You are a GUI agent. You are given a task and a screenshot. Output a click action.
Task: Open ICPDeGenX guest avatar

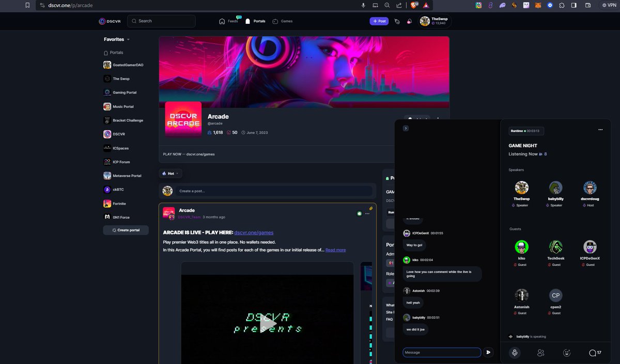coord(590,247)
